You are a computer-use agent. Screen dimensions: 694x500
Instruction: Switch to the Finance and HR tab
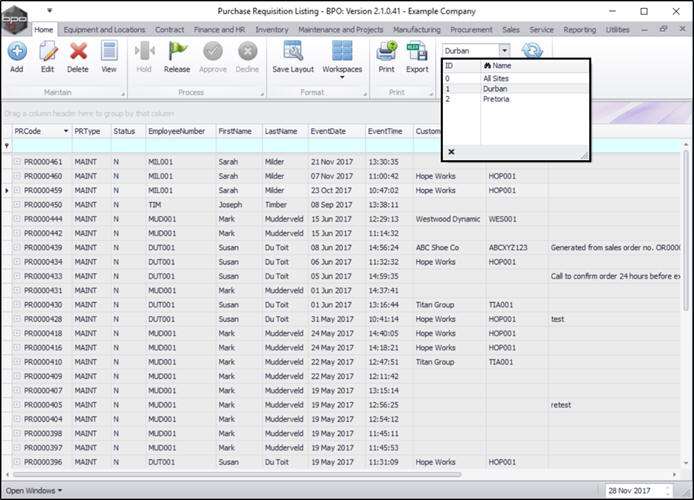pyautogui.click(x=220, y=30)
